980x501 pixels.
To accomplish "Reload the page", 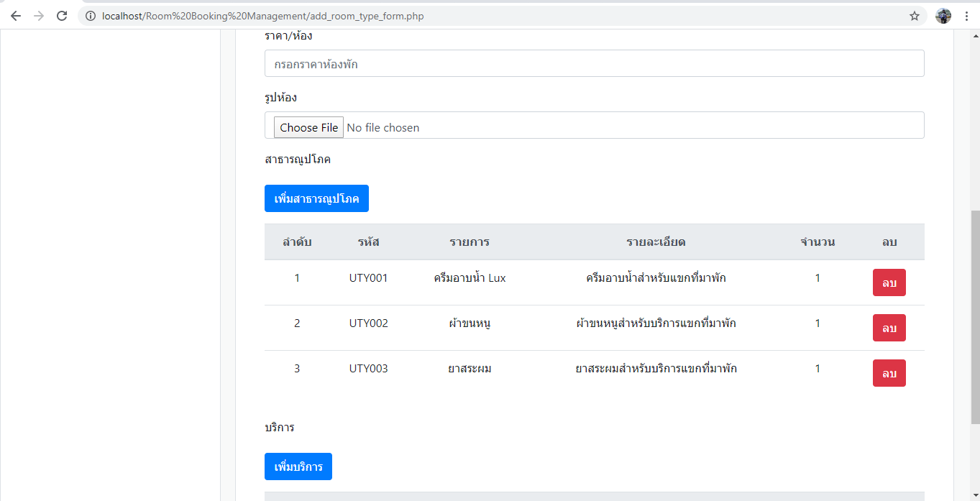I will 62,16.
